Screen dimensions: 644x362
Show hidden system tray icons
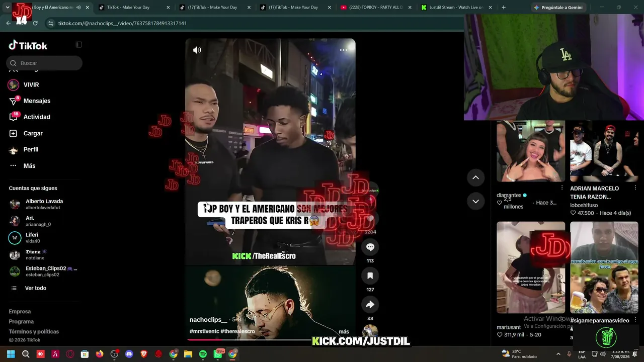[x=558, y=354]
